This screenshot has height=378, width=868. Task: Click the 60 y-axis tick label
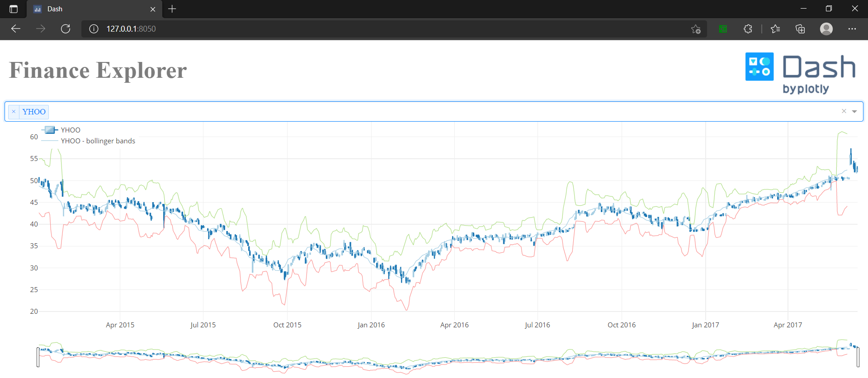(x=34, y=137)
